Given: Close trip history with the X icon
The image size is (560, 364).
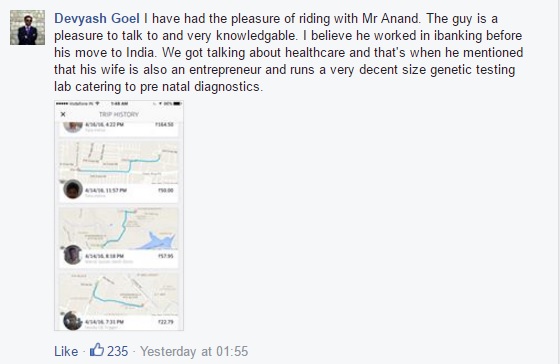Looking at the screenshot, I should [63, 114].
